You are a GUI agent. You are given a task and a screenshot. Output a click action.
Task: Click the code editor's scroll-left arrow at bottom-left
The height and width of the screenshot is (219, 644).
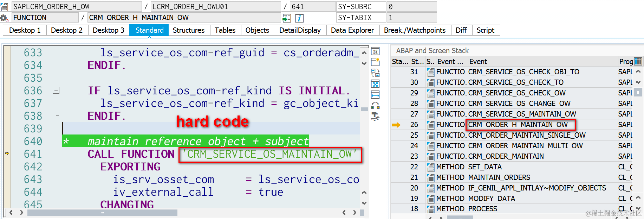point(11,213)
